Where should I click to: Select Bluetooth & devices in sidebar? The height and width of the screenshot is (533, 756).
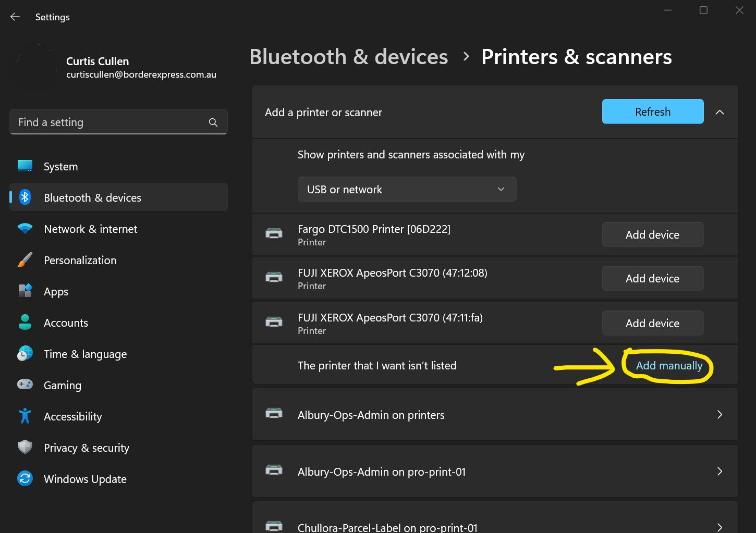[118, 197]
